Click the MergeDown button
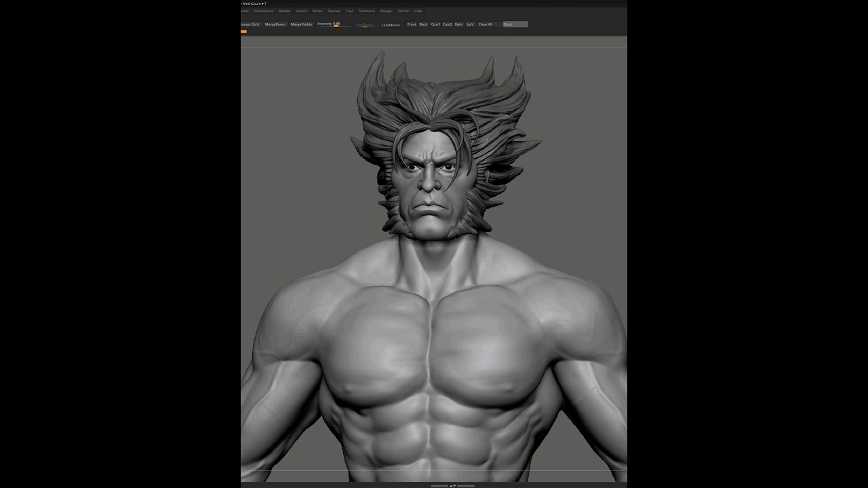868x488 pixels. pos(275,24)
